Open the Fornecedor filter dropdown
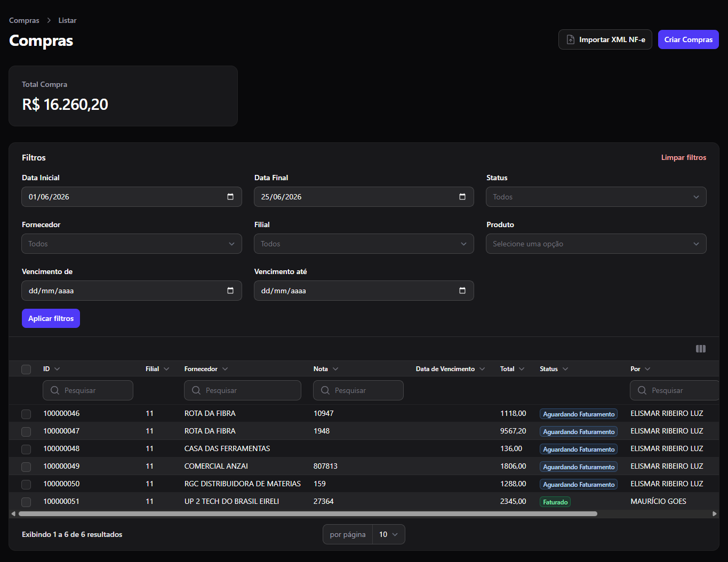 point(132,244)
